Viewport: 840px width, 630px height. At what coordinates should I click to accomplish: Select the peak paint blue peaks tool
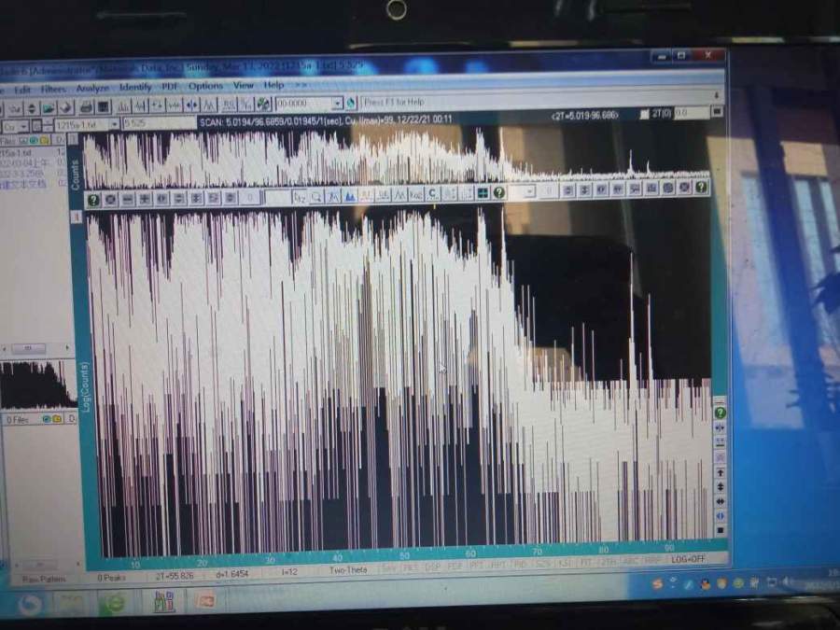[350, 196]
